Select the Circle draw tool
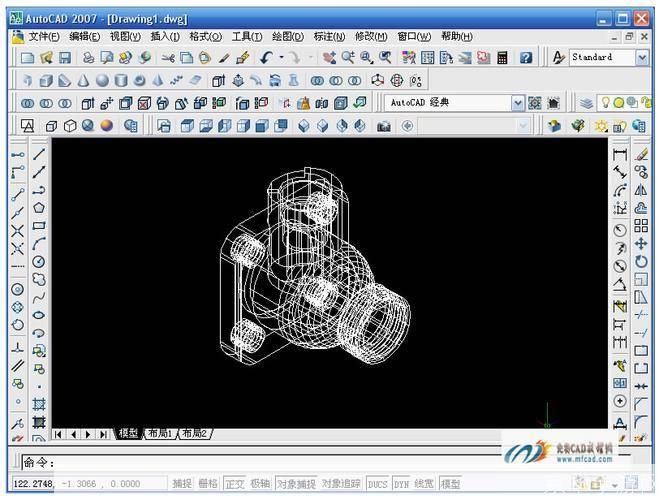This screenshot has width=659, height=500. coord(39,262)
